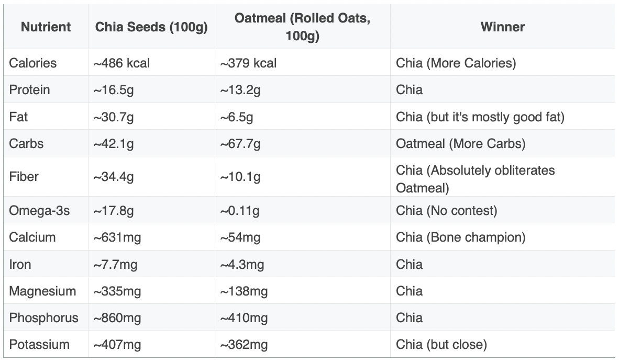Click the Winner column header
619x364 pixels.
click(502, 27)
